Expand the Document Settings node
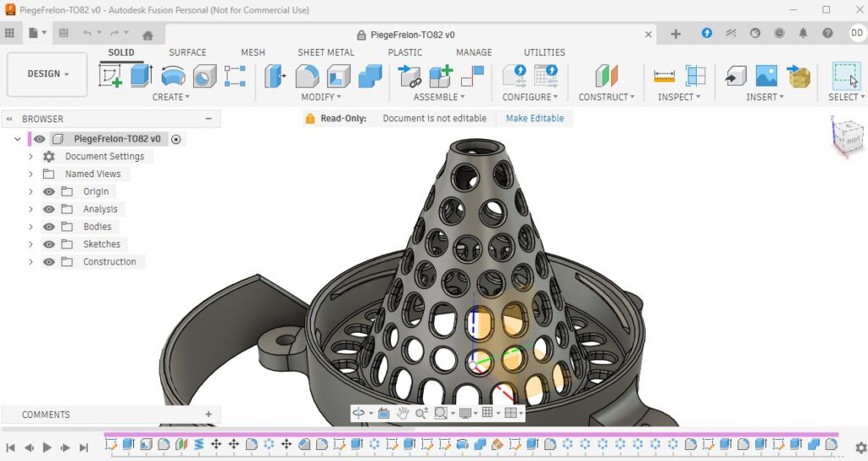Screen dimensions: 868x461 [x=31, y=157]
